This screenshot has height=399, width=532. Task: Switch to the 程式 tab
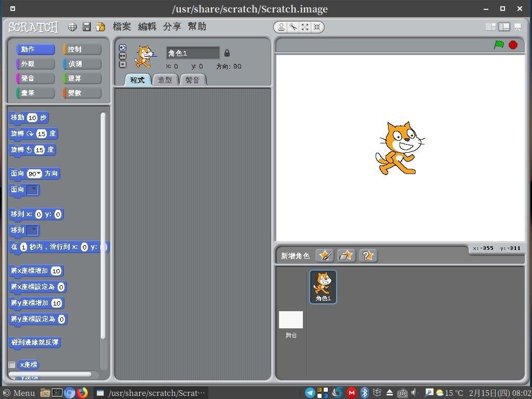(137, 80)
